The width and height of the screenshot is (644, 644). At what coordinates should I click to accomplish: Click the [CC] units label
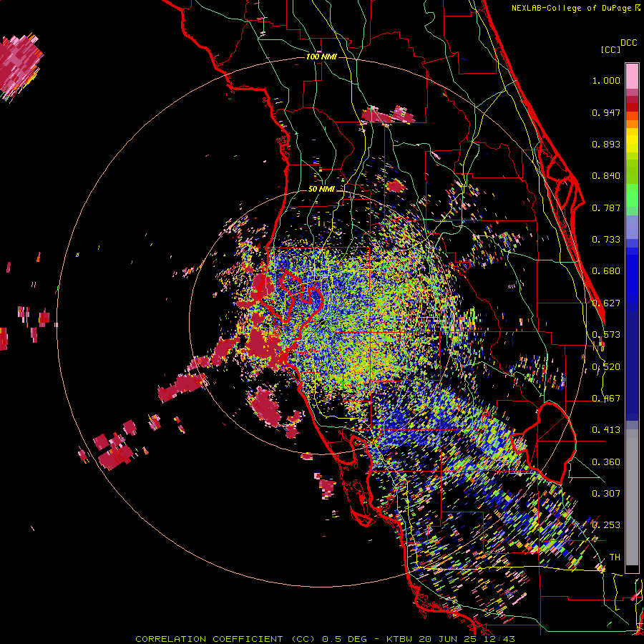point(610,49)
